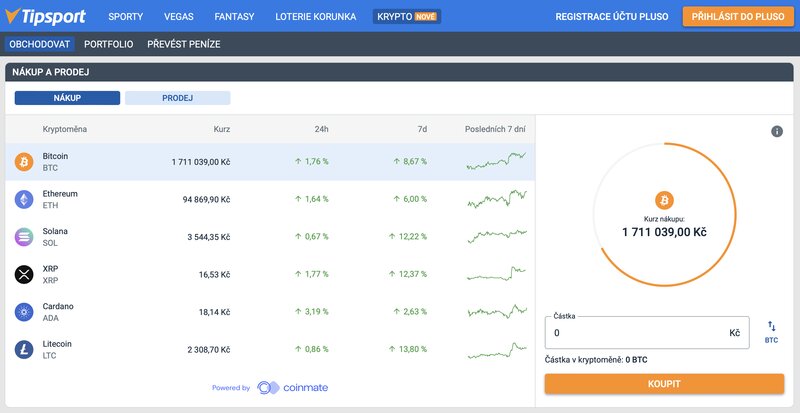Open the SPORTY menu item
The image size is (800, 413).
(126, 16)
